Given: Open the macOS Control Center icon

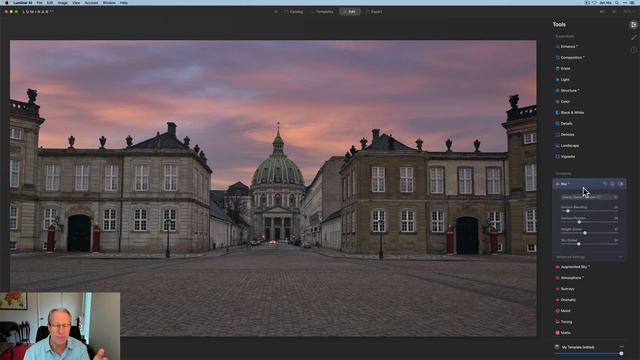Looking at the screenshot, I should point(625,2).
